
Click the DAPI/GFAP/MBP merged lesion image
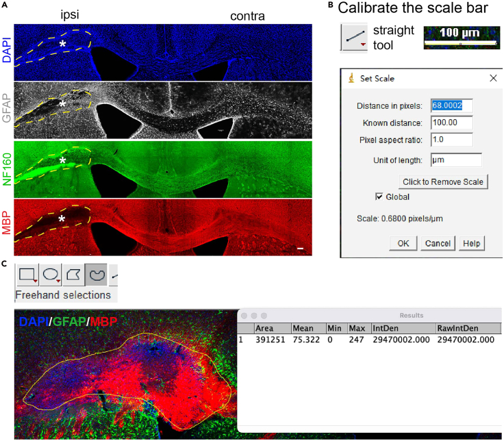126,375
